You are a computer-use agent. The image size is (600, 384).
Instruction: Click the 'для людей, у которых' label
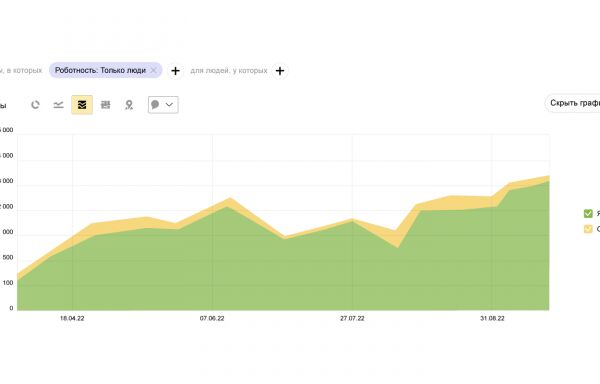click(229, 71)
